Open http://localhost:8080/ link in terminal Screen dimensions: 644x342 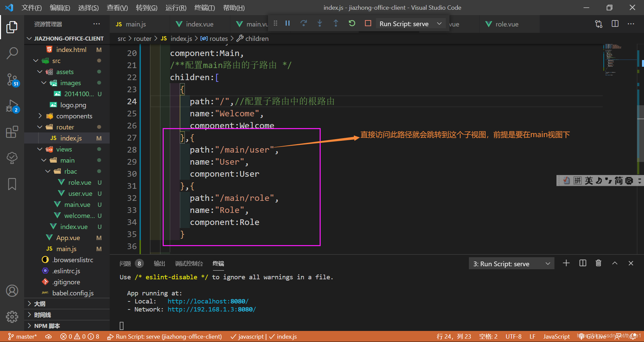[208, 301]
